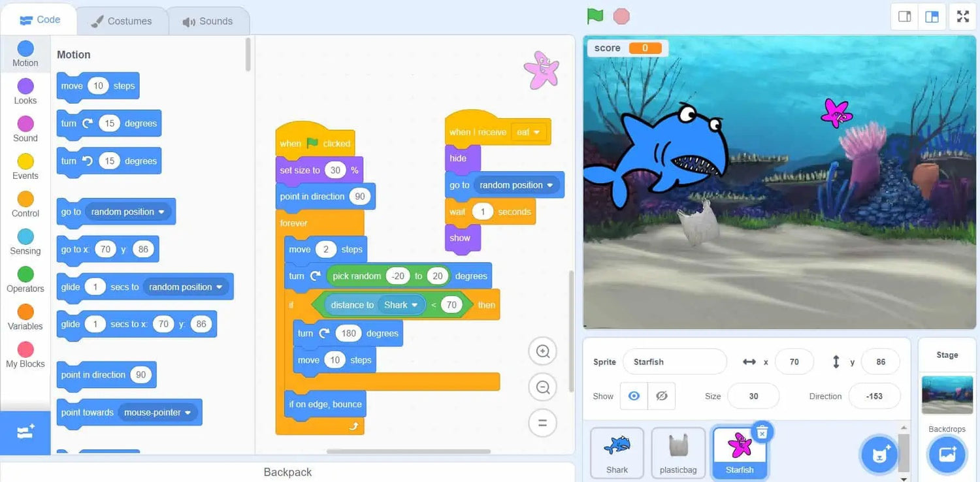Viewport: 980px width, 482px height.
Task: Hide sprite using crossed-eye icon
Action: 661,396
